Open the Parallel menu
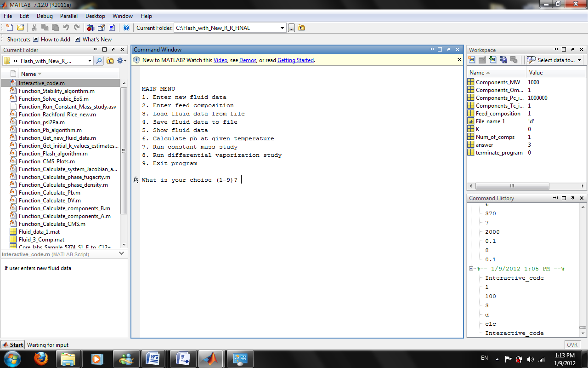The height and width of the screenshot is (368, 588). click(69, 16)
